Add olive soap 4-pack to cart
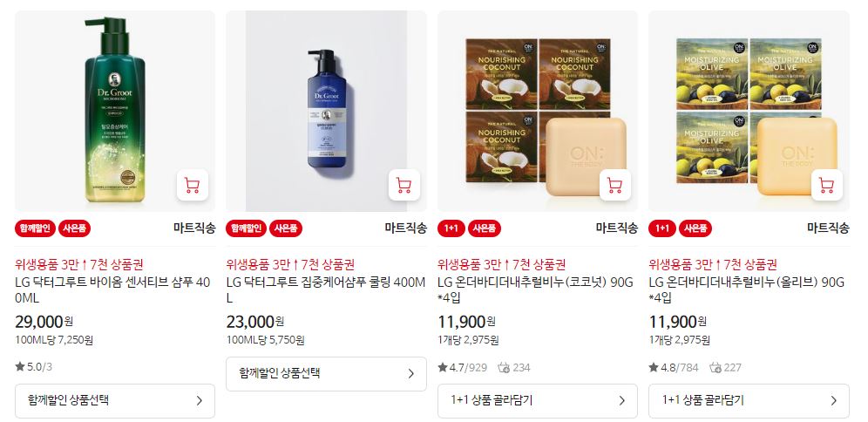 click(826, 185)
